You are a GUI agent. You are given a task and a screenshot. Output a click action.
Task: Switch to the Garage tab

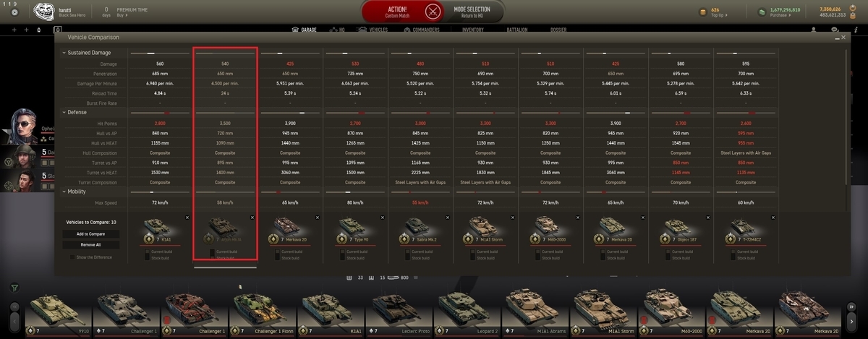point(305,30)
